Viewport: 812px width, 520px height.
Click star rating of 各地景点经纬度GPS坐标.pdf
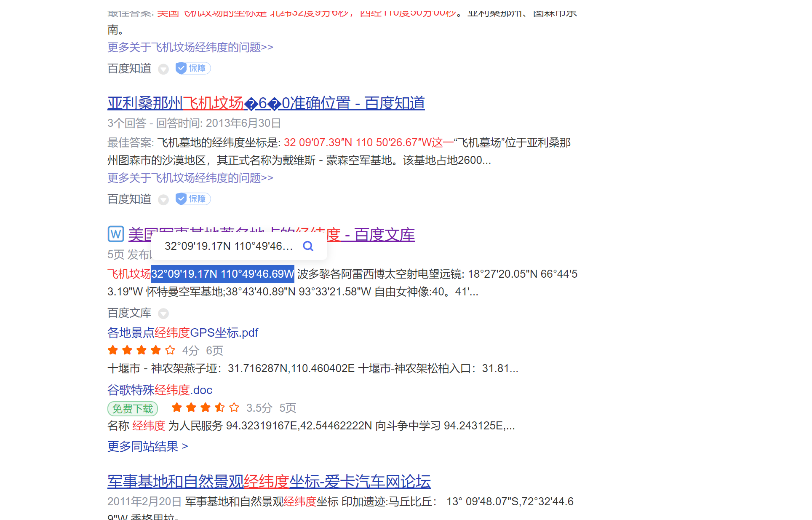142,350
